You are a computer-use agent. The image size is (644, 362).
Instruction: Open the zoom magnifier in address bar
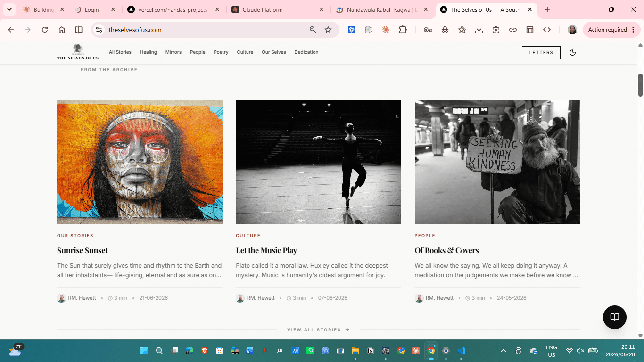pyautogui.click(x=313, y=30)
